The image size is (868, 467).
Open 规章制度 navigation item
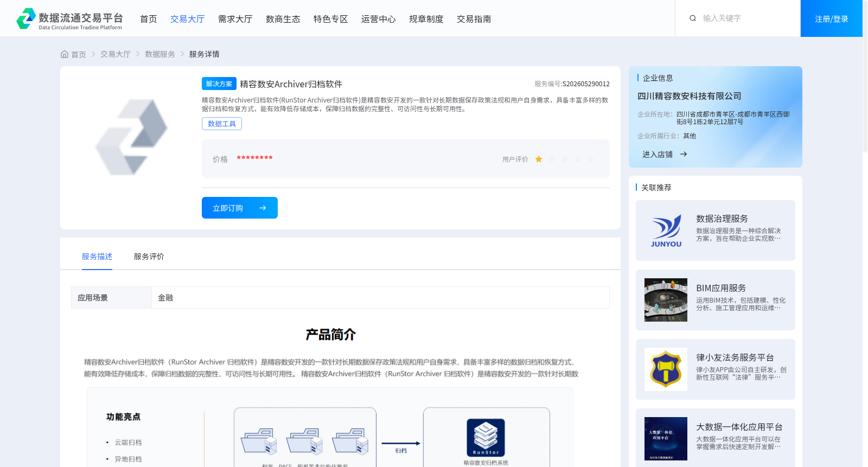pos(426,19)
